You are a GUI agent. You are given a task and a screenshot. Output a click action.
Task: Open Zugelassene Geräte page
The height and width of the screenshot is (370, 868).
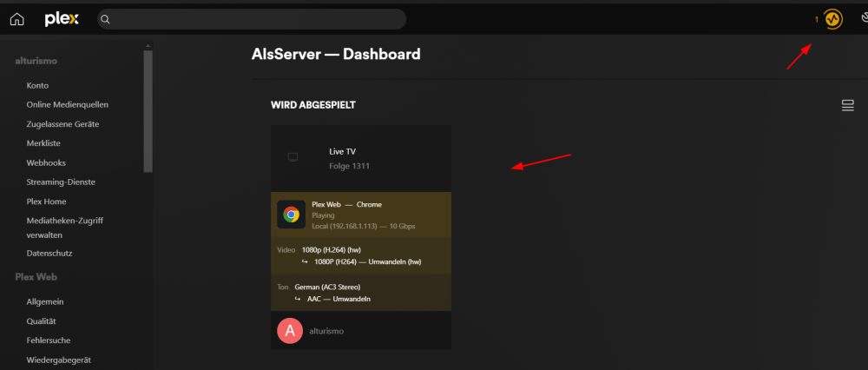[62, 124]
